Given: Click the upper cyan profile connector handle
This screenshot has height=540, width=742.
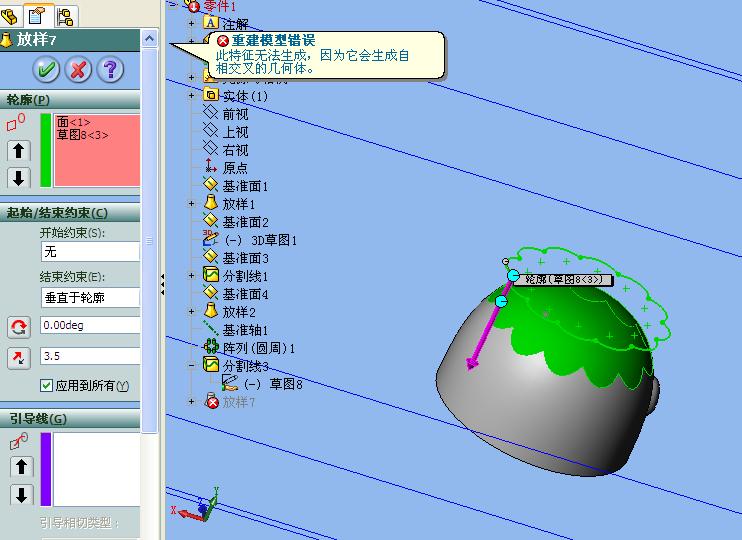Looking at the screenshot, I should 513,276.
